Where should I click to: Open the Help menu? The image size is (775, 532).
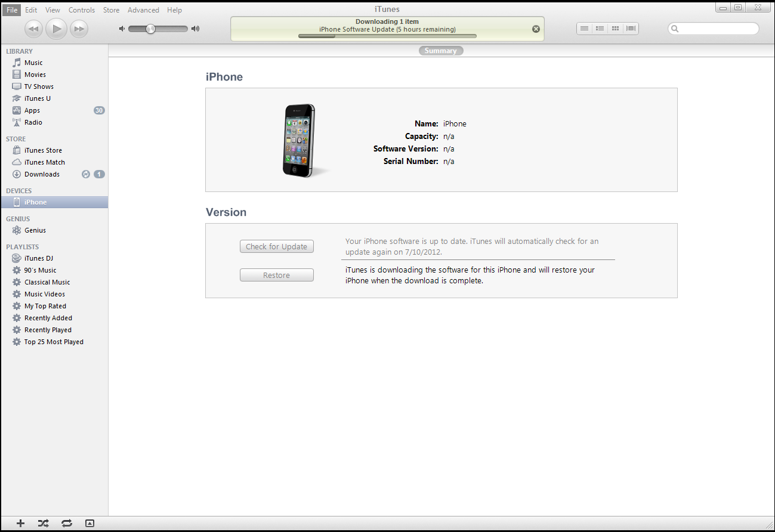click(175, 10)
